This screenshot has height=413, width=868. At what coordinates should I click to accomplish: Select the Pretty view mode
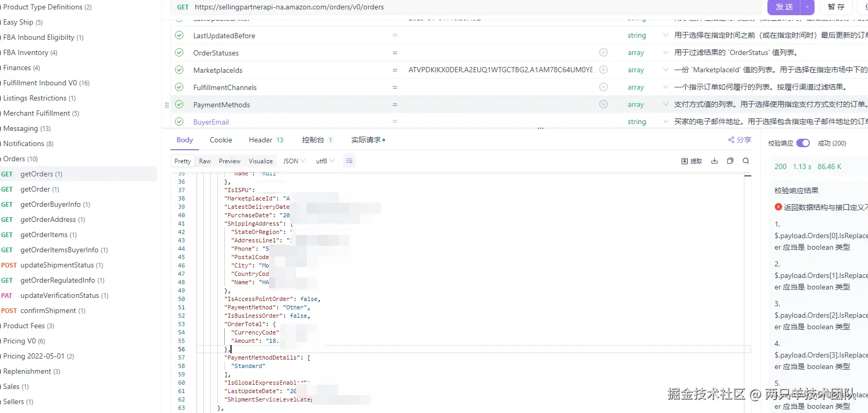[182, 161]
